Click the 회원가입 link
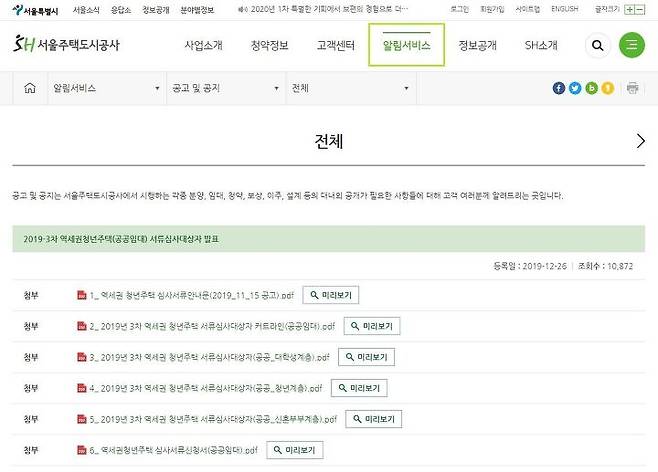 tap(492, 9)
